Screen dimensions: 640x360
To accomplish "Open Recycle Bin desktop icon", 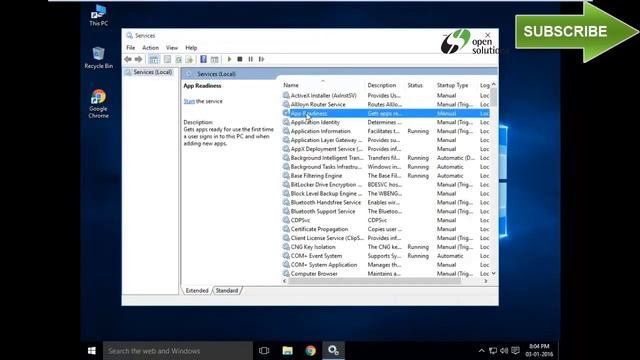I will pos(98,58).
